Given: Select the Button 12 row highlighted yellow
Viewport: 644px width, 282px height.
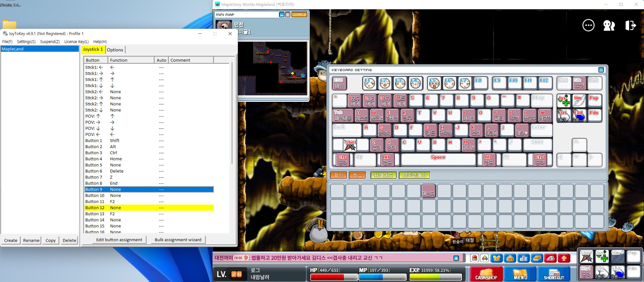Looking at the screenshot, I should 149,208.
